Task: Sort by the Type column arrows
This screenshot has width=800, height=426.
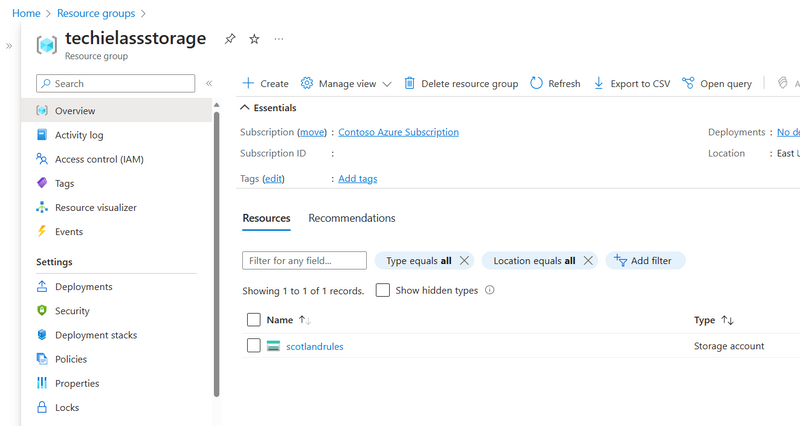Action: coord(728,320)
